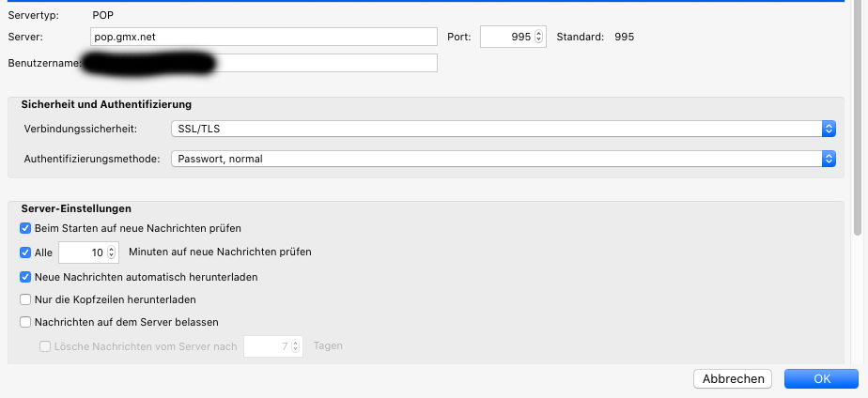Screen dimensions: 868x398
Task: Click the SSL/TLS dropdown arrow button
Action: coord(829,129)
